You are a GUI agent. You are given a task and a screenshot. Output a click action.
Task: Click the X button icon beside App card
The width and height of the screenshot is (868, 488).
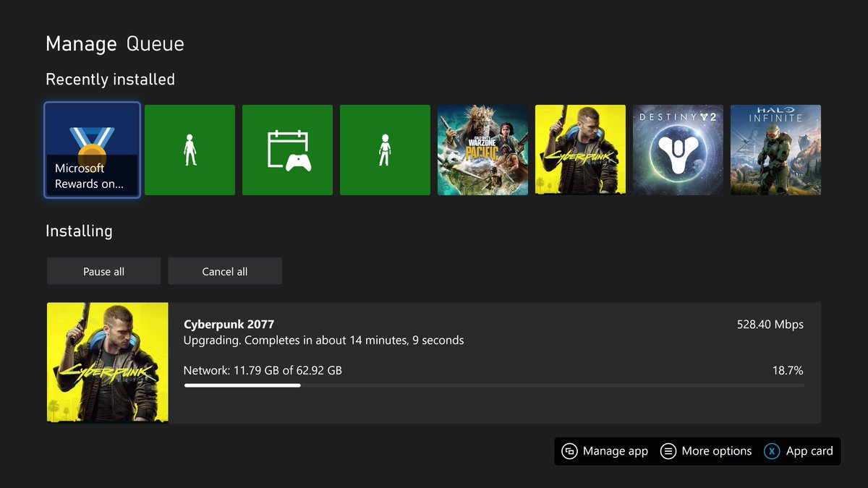point(773,451)
